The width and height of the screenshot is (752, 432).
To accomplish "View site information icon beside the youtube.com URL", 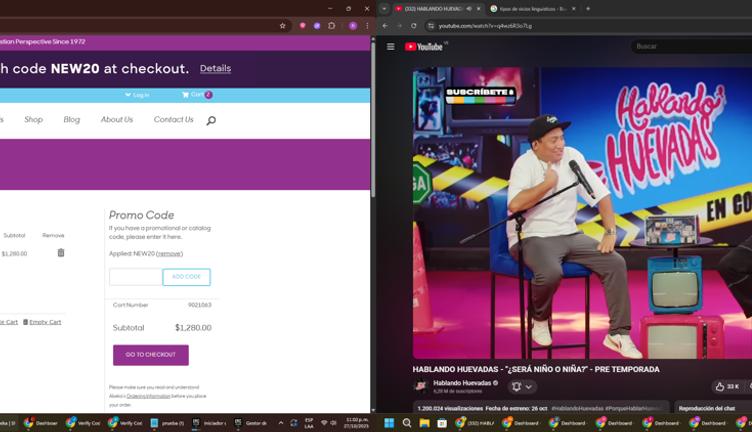I will [431, 26].
